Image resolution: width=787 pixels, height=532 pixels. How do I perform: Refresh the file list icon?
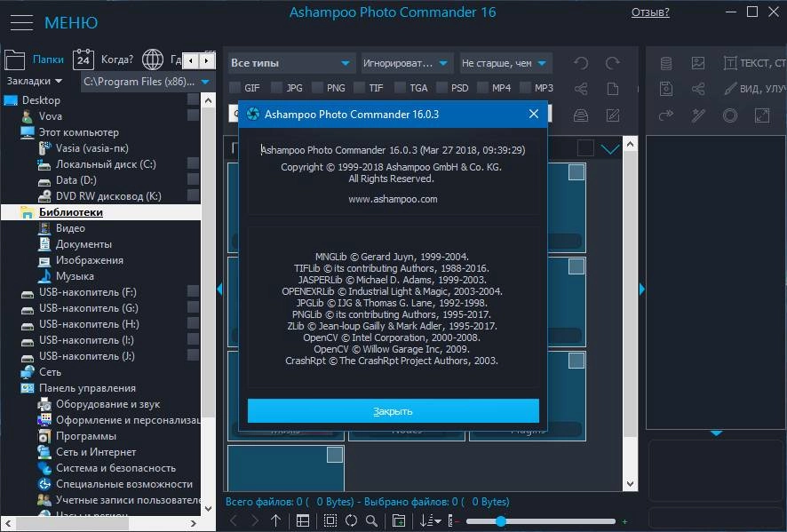coord(352,521)
